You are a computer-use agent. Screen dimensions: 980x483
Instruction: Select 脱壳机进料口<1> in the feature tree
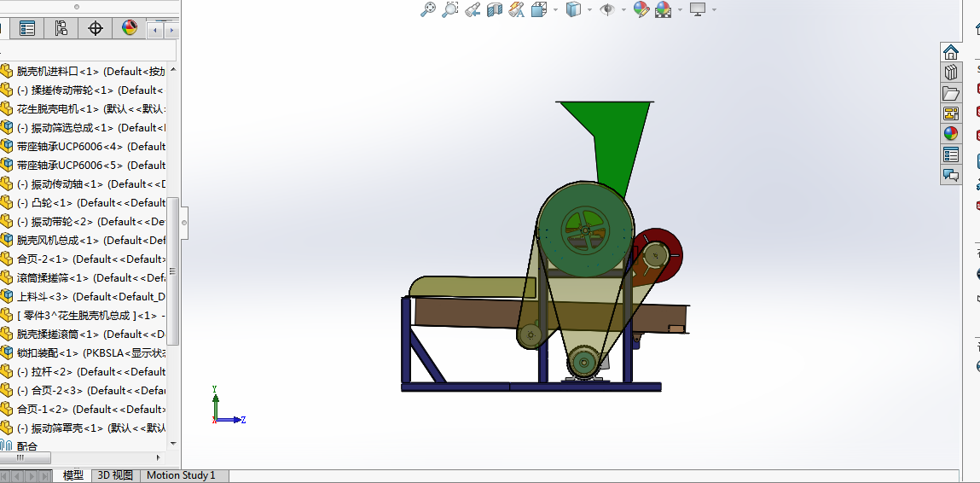click(83, 72)
